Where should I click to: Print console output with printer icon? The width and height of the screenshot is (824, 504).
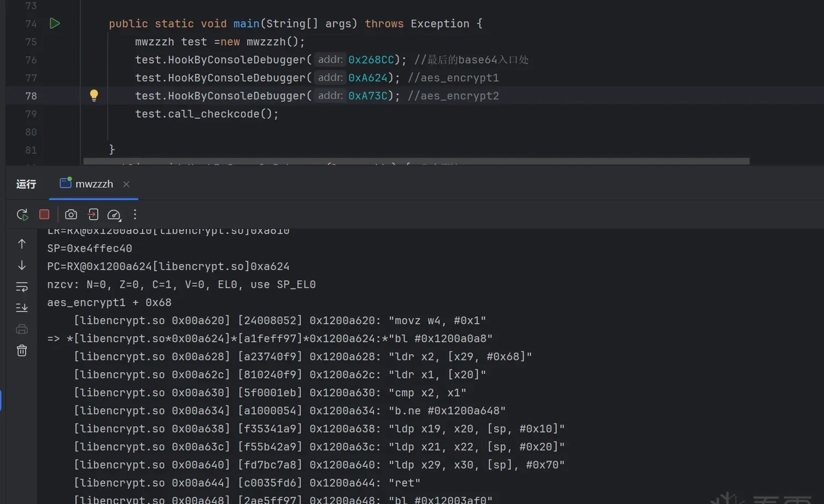point(22,329)
